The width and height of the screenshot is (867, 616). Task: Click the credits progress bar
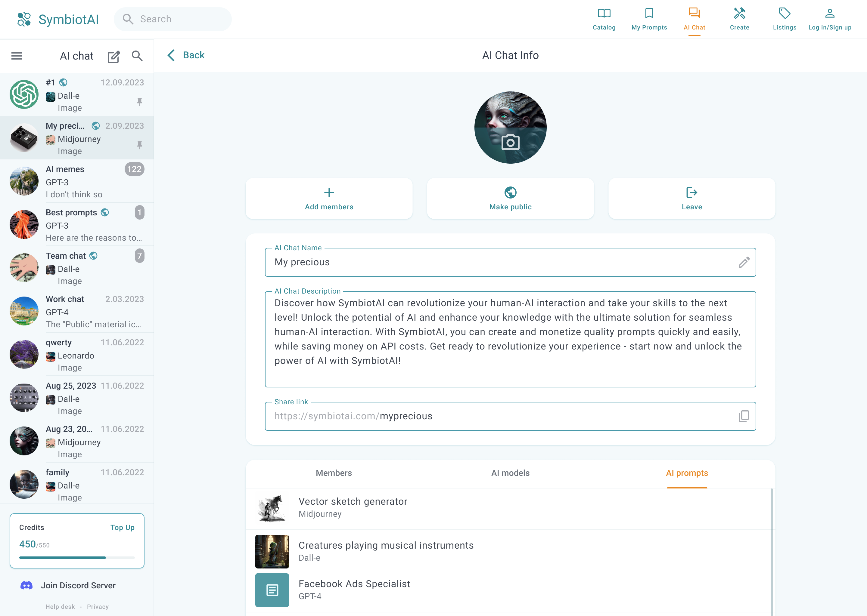pyautogui.click(x=77, y=558)
